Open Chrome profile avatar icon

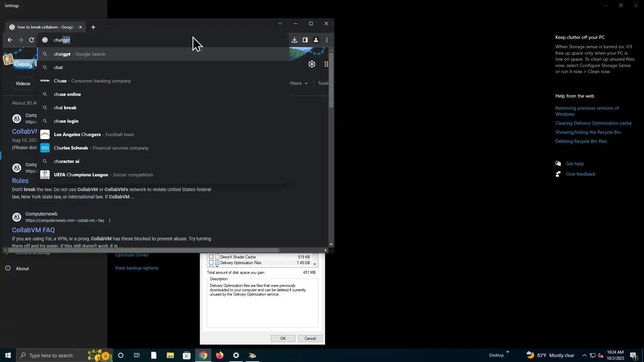(316, 40)
